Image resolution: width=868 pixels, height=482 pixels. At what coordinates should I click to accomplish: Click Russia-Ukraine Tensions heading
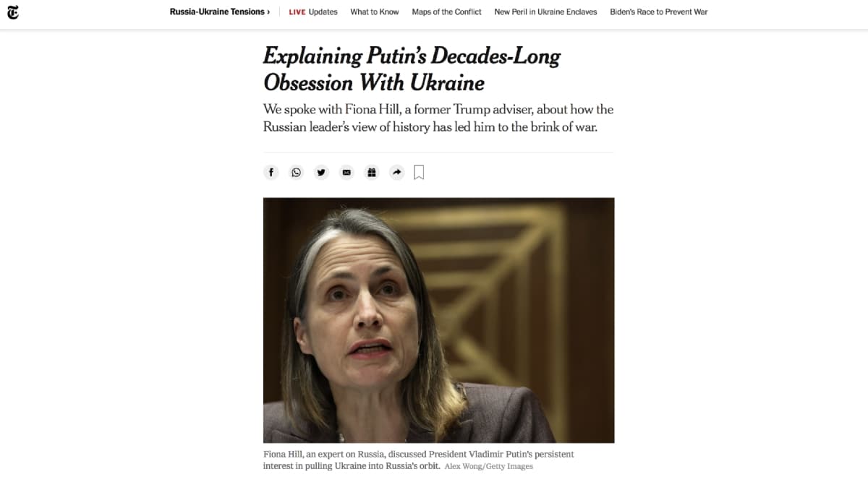(217, 12)
